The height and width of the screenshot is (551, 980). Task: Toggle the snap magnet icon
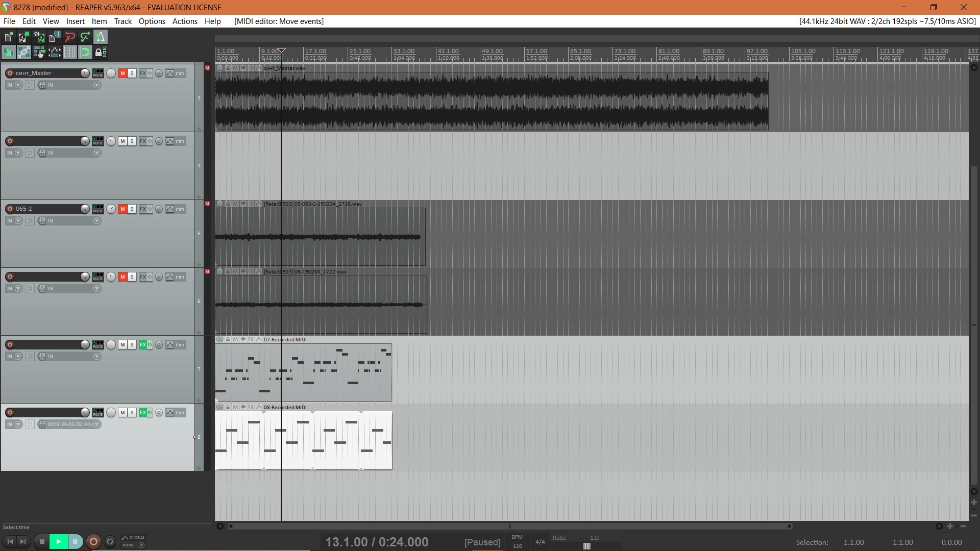tap(85, 52)
